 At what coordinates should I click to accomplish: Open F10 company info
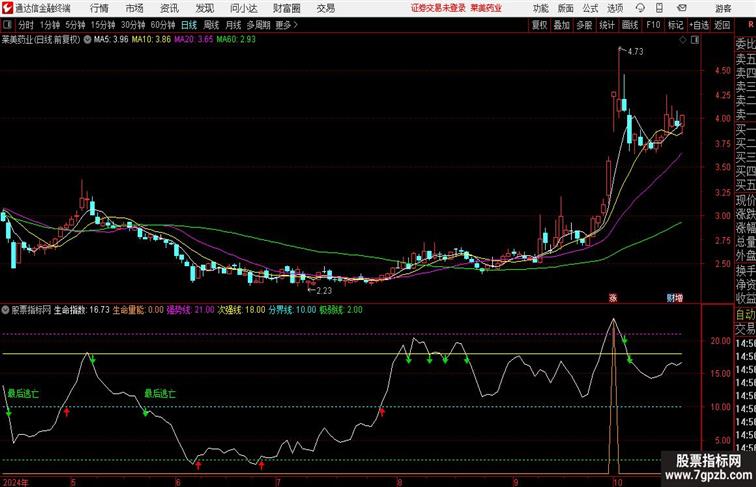coord(653,25)
